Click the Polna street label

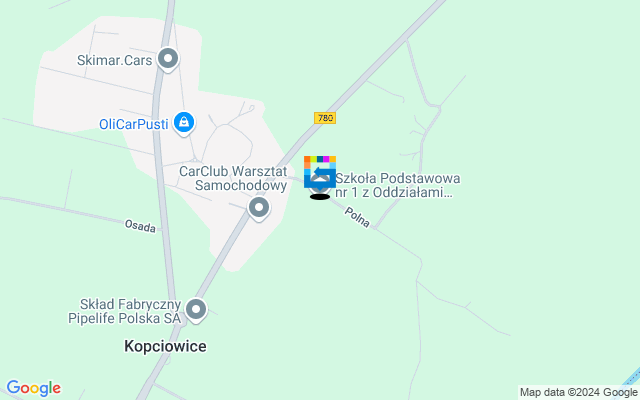tap(357, 217)
